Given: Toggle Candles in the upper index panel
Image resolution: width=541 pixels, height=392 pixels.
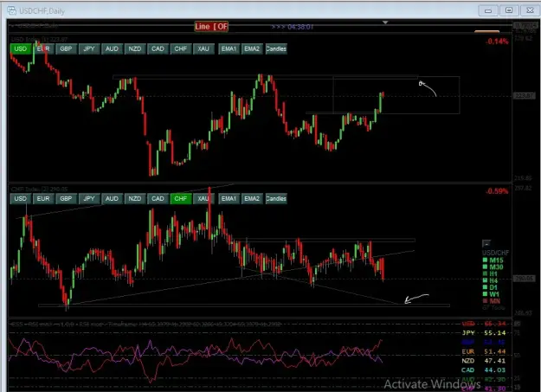Looking at the screenshot, I should pyautogui.click(x=276, y=49).
